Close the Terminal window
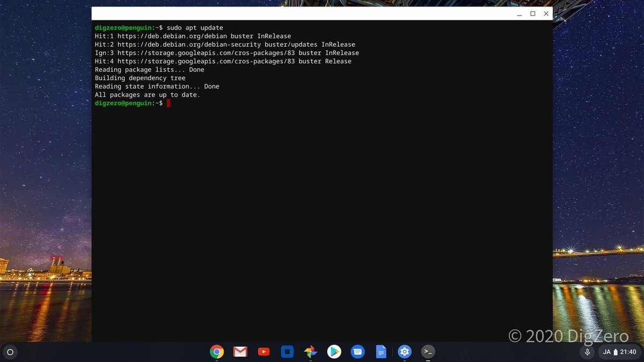 [546, 13]
